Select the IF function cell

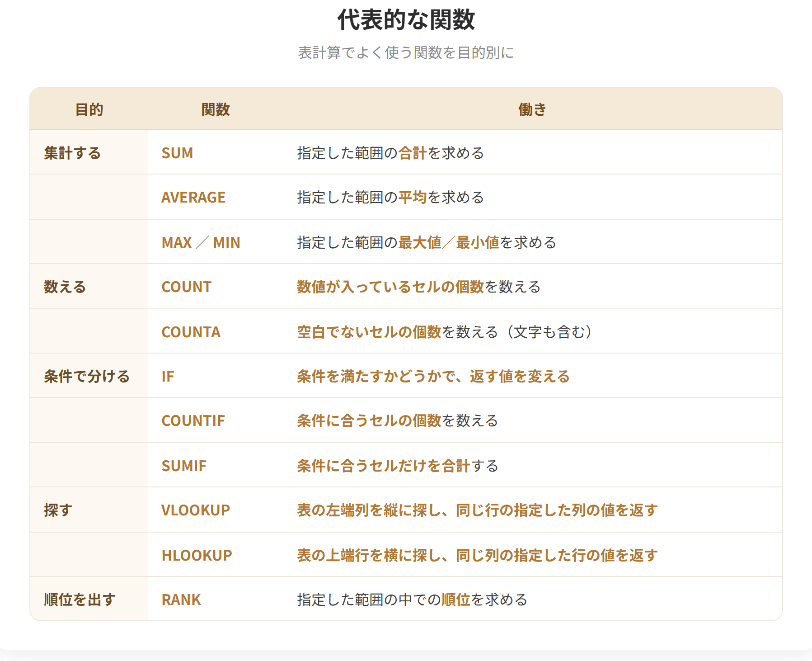click(215, 376)
